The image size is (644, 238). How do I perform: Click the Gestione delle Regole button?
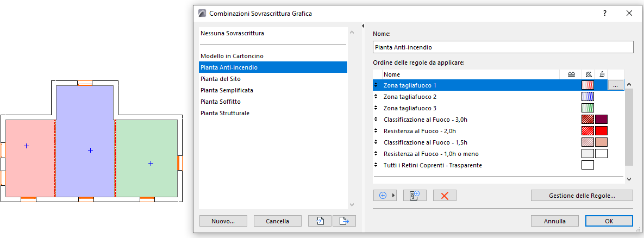click(x=582, y=196)
